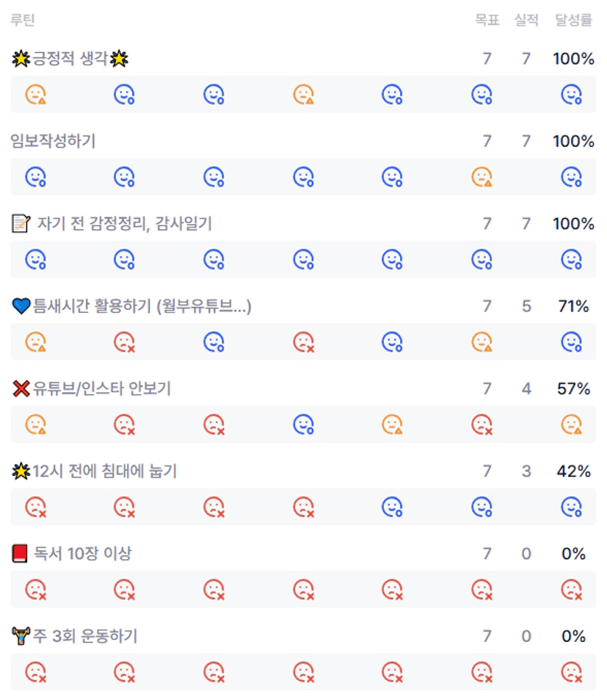Viewport: 607px width, 700px height.
Task: Toggle the first day's face in 주 3회 운동하기 row
Action: (x=35, y=671)
